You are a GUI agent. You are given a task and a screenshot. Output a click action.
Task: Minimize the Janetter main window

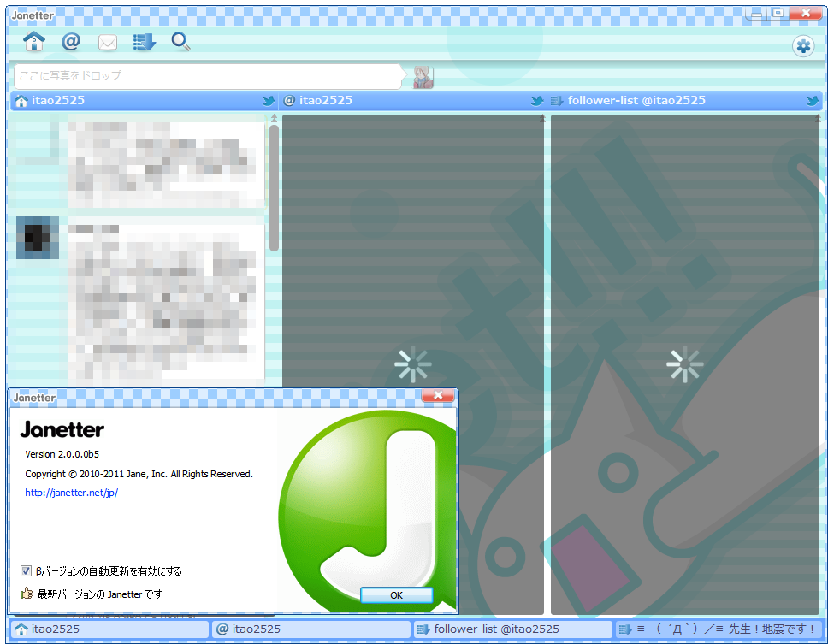(755, 14)
